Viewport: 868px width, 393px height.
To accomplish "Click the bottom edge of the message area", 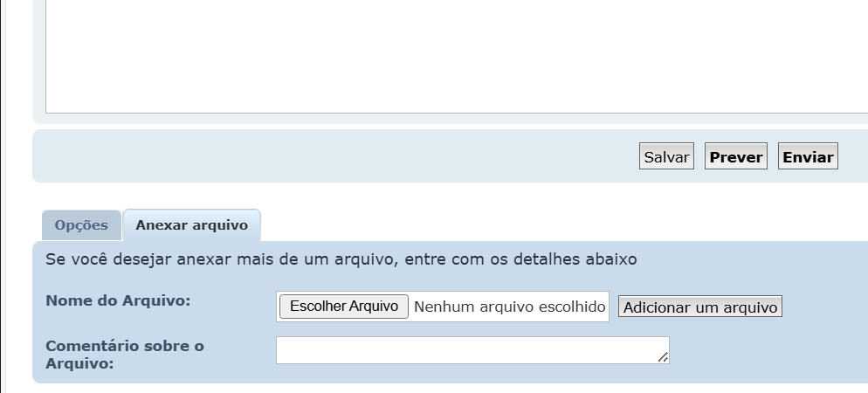I will (x=454, y=113).
